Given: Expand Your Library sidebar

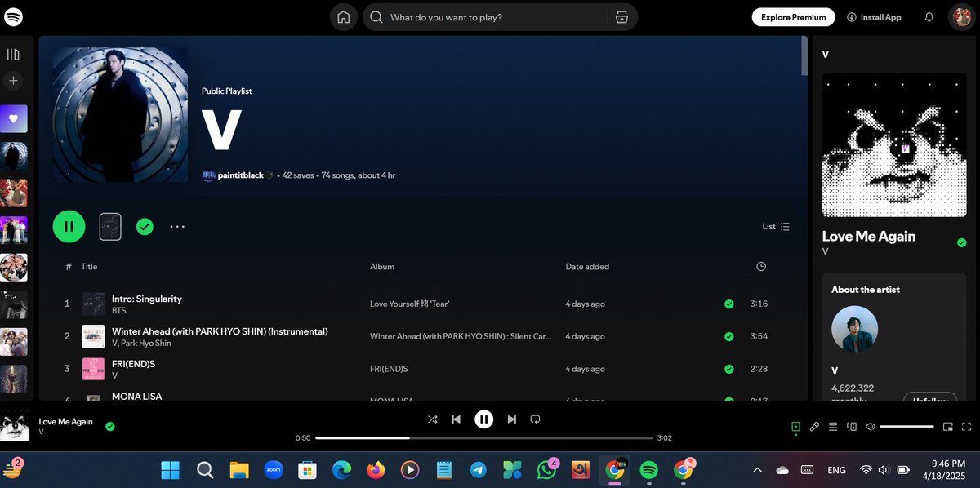Looking at the screenshot, I should pyautogui.click(x=13, y=55).
